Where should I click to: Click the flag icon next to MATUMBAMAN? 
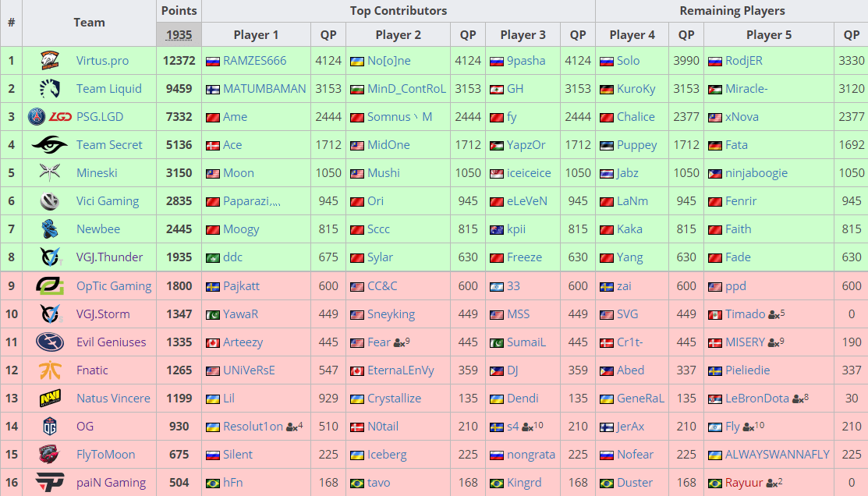click(213, 90)
